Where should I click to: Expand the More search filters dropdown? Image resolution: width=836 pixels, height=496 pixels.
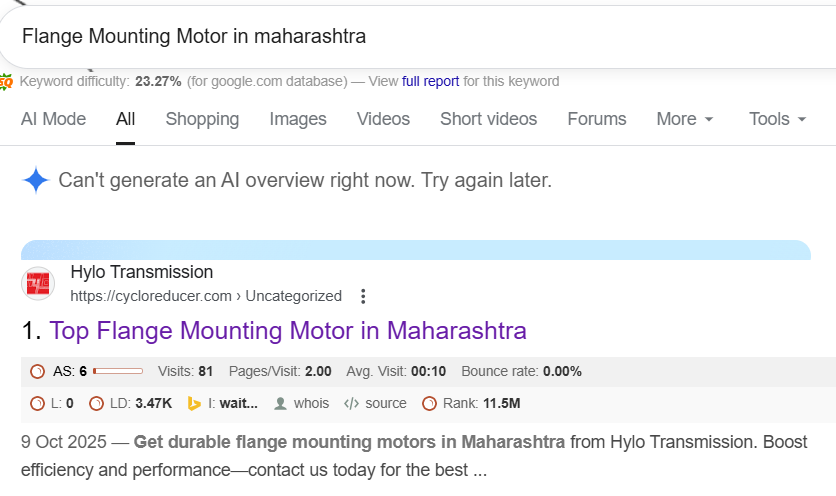[x=685, y=119]
